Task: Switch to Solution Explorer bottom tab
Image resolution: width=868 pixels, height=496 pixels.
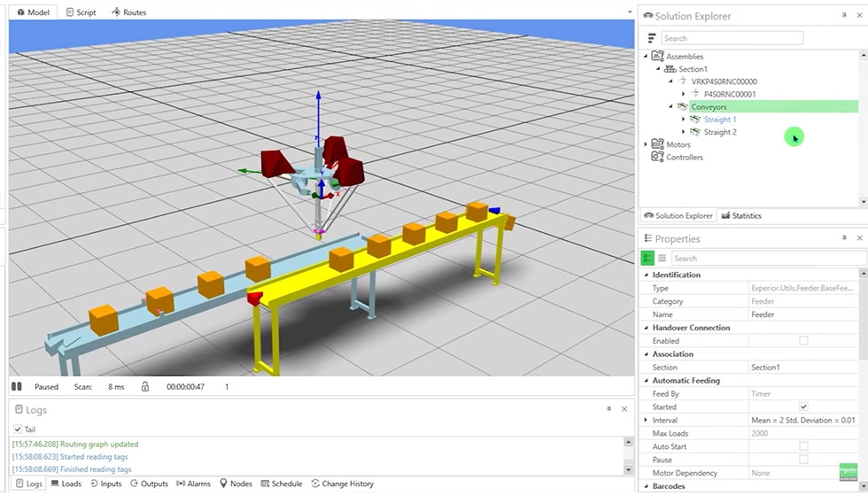Action: pyautogui.click(x=678, y=215)
